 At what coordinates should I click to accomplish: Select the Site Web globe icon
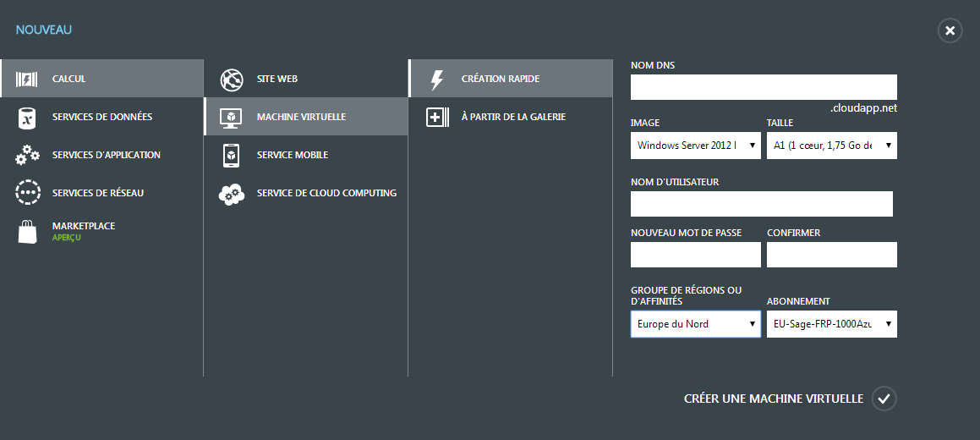(231, 80)
